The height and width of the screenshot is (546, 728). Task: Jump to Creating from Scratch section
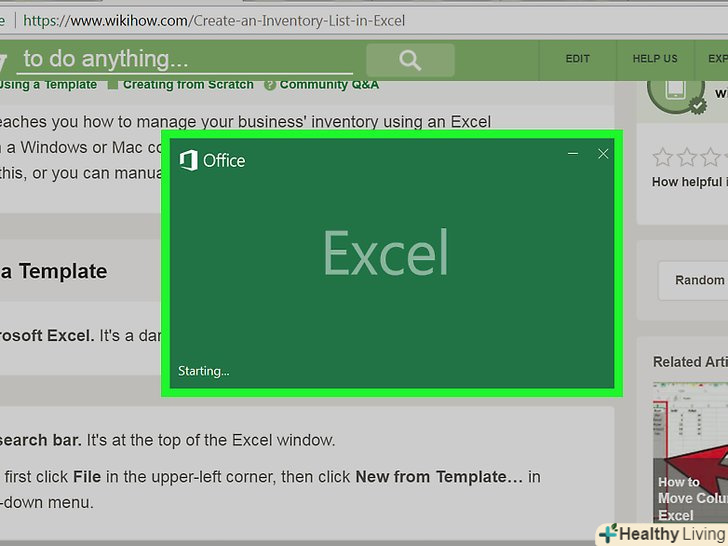pyautogui.click(x=188, y=84)
